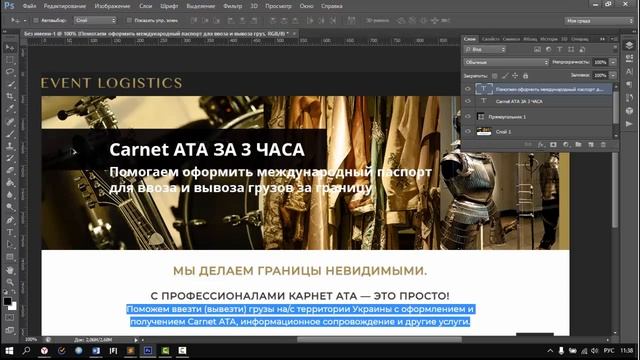Open the layer filter Вид dropdown
Image resolution: width=640 pixels, height=360 pixels.
tap(485, 49)
